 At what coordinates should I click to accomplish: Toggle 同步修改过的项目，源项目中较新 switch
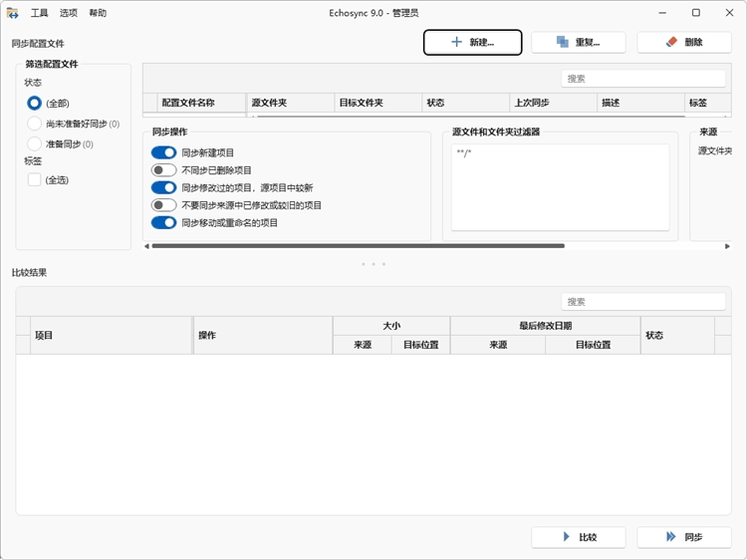[164, 187]
